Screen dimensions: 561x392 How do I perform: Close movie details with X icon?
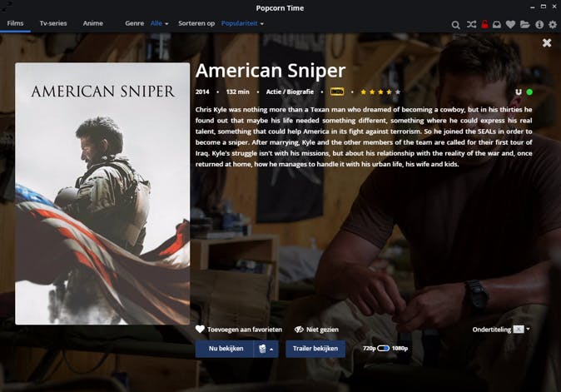pyautogui.click(x=547, y=43)
